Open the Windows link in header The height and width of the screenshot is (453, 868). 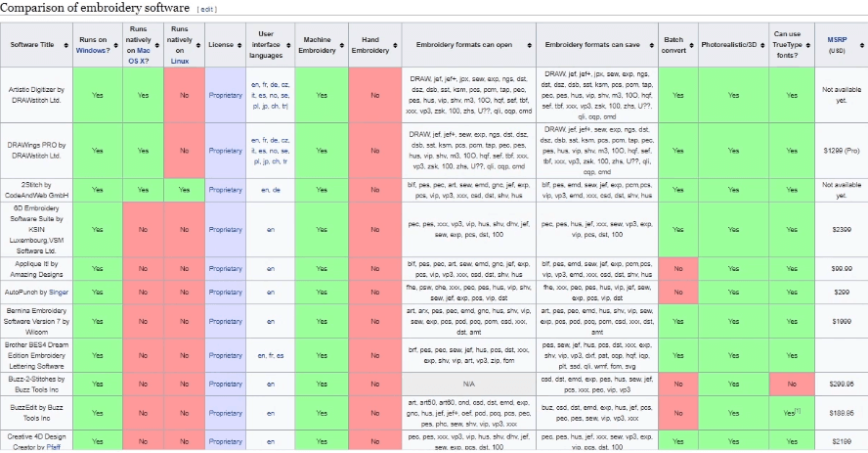[93, 51]
